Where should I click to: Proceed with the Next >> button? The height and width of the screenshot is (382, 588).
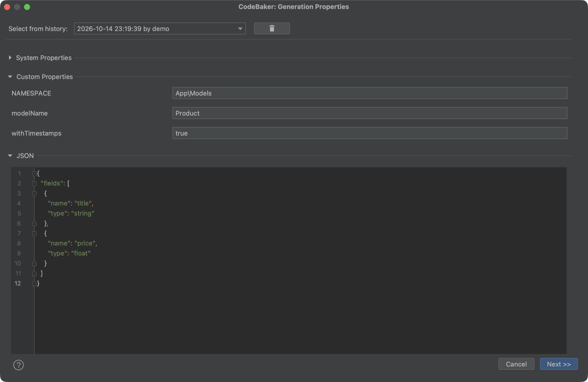click(x=559, y=364)
